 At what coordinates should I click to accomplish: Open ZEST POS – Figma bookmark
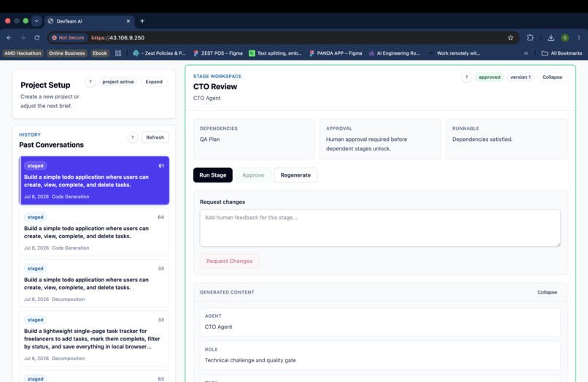pos(218,53)
